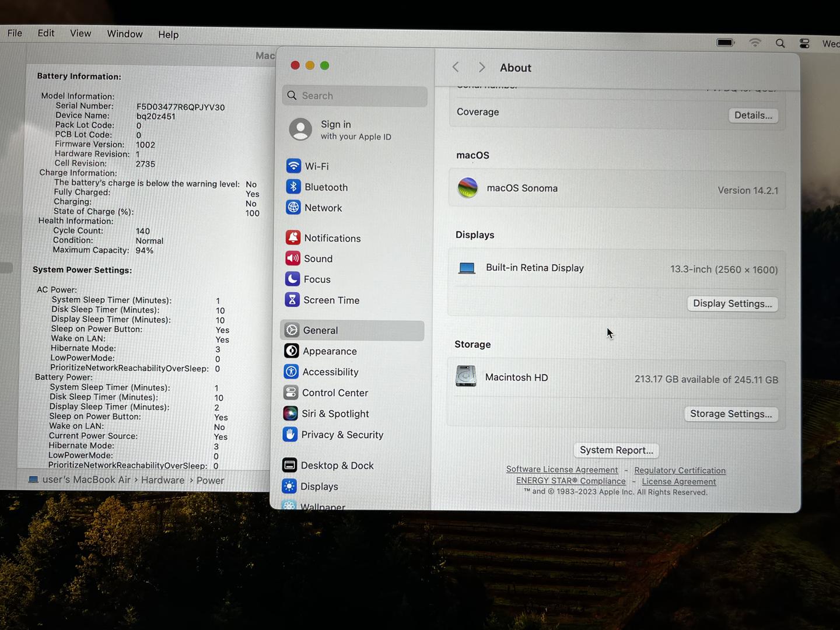
Task: Open the File menu
Action: pos(15,33)
